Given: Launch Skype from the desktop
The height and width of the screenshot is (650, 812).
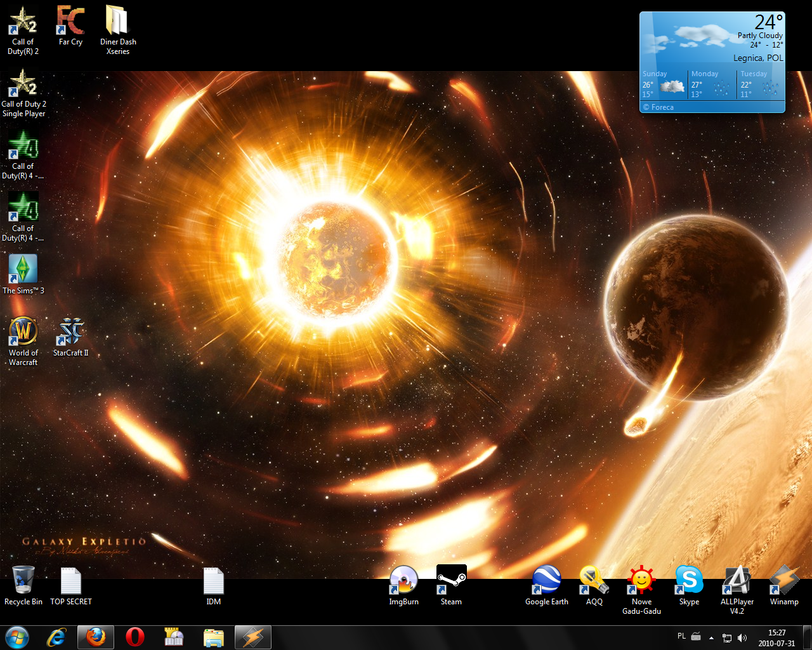Looking at the screenshot, I should pos(689,585).
